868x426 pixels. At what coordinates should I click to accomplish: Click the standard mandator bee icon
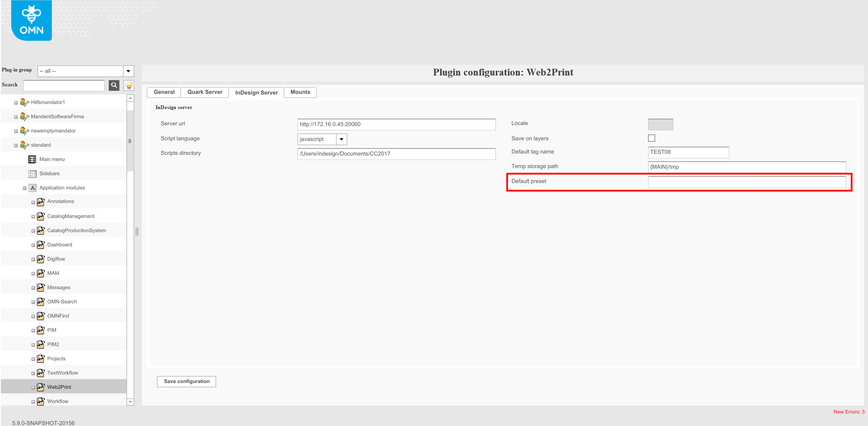(x=24, y=145)
